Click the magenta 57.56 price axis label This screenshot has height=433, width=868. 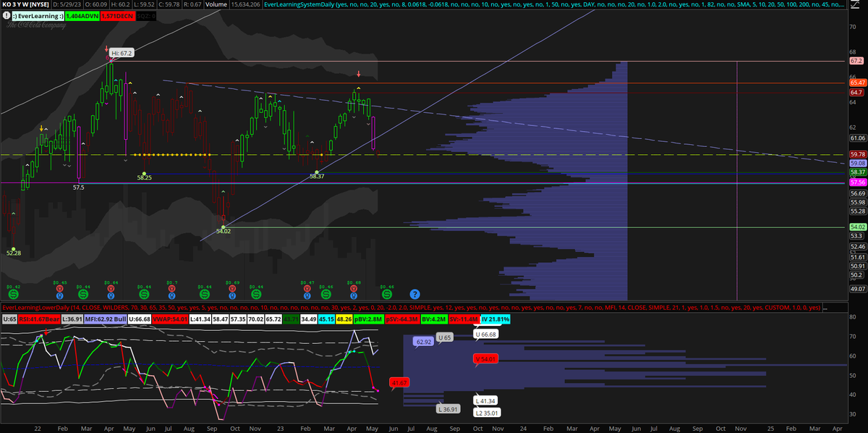[x=857, y=183]
